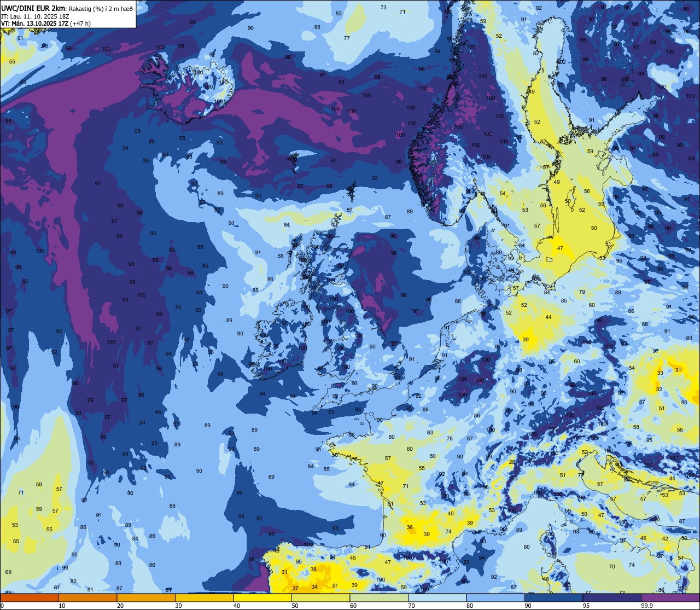Click the 10–20 orange legend swatch

[87, 597]
